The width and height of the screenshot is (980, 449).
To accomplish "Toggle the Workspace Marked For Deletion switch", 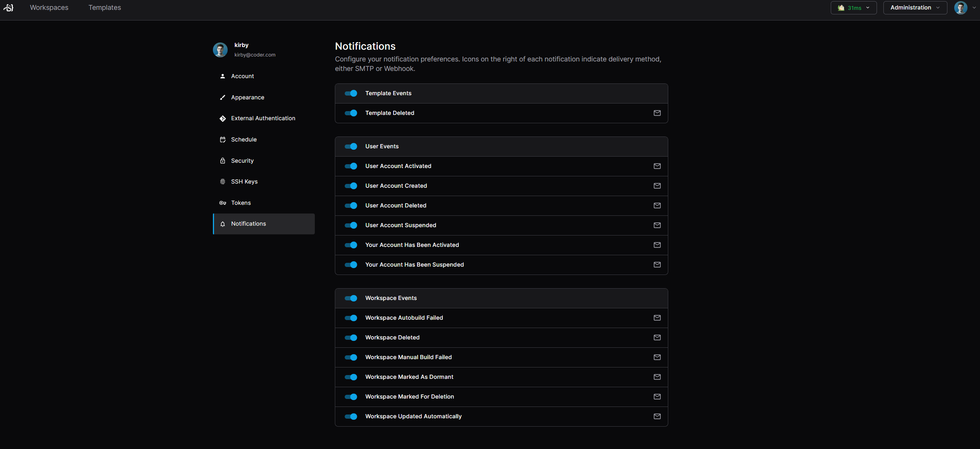I will tap(351, 397).
